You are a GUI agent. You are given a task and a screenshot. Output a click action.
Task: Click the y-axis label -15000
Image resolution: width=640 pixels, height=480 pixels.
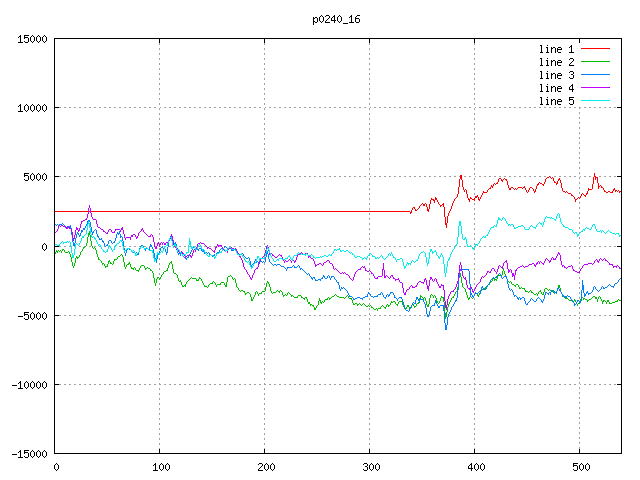coord(29,454)
